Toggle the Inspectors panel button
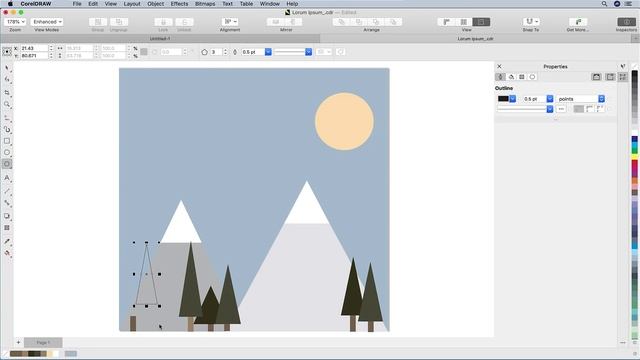Image resolution: width=640 pixels, height=360 pixels. (627, 22)
